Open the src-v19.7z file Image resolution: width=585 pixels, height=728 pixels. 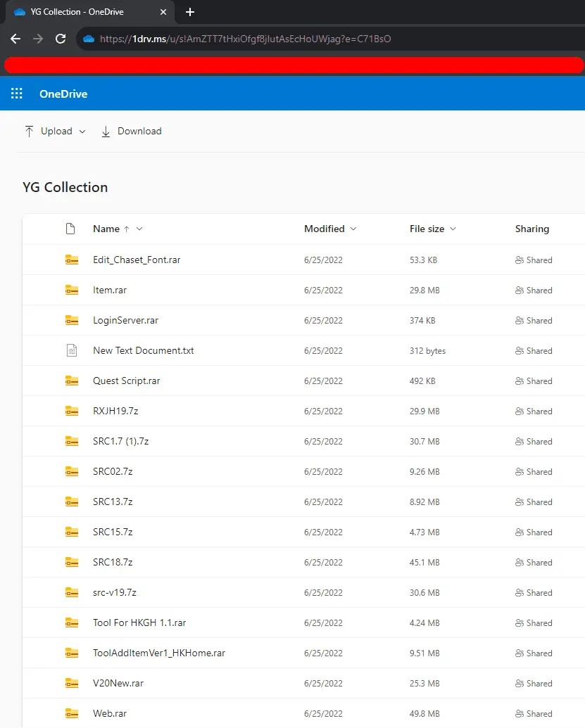tap(114, 592)
